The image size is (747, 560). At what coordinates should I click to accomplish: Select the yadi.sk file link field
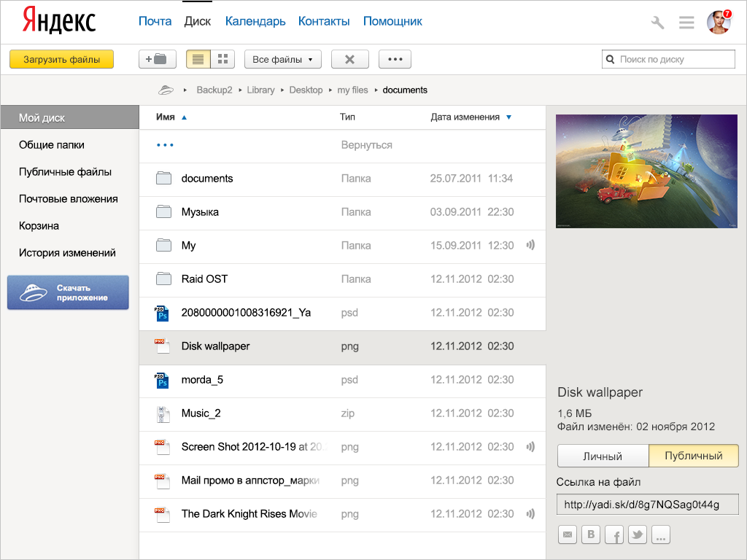coord(648,505)
